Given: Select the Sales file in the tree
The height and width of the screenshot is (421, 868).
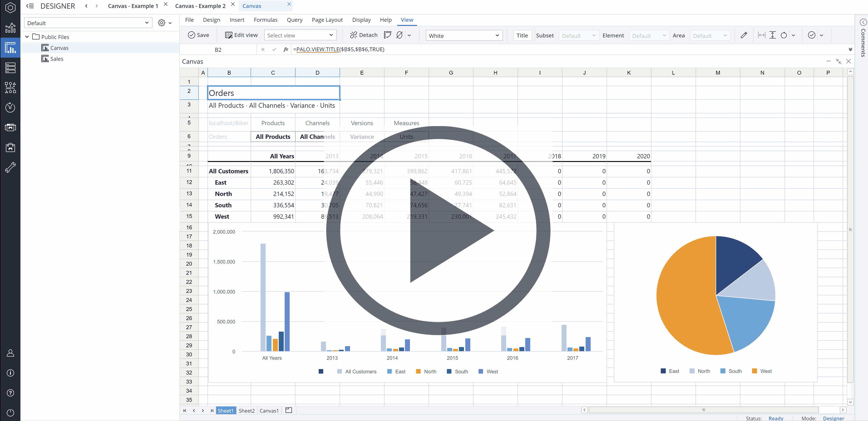Looking at the screenshot, I should [57, 59].
